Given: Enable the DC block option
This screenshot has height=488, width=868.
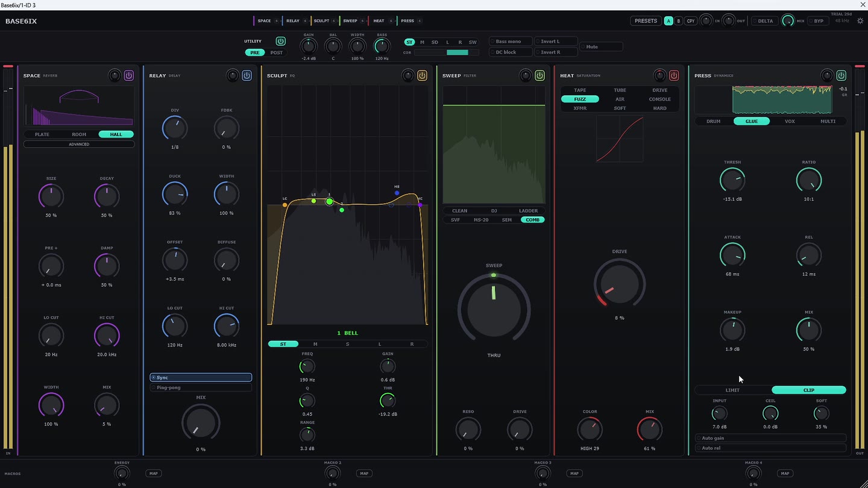Looking at the screenshot, I should (511, 52).
